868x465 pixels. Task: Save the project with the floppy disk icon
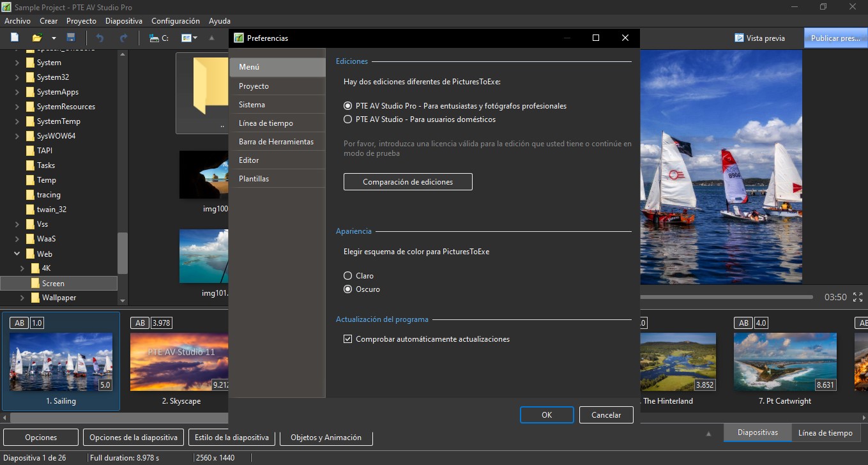[x=70, y=37]
